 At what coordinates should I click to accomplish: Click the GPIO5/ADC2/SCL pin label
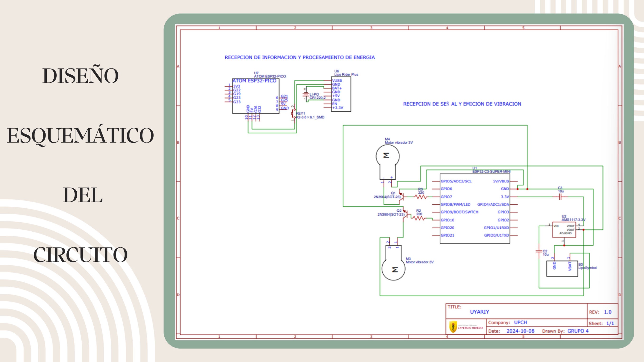click(456, 181)
